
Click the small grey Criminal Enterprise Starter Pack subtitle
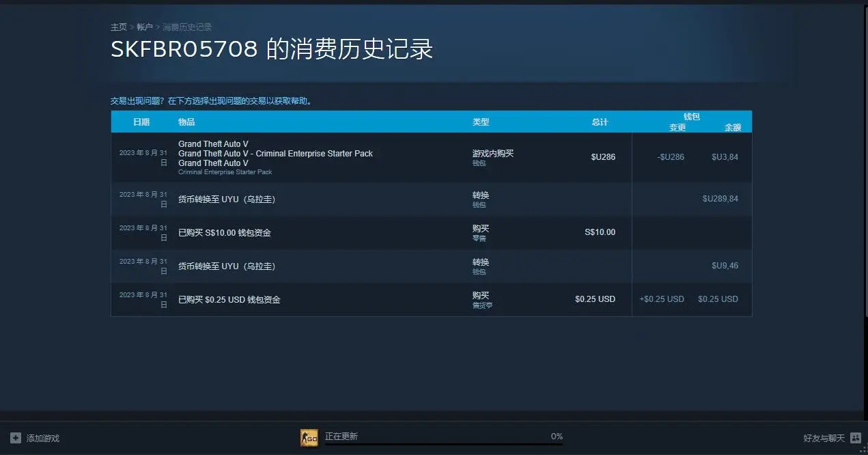[x=225, y=172]
